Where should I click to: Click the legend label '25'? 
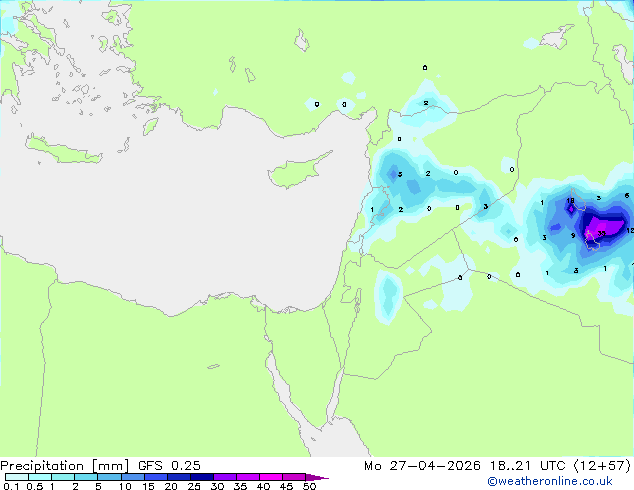[194, 486]
